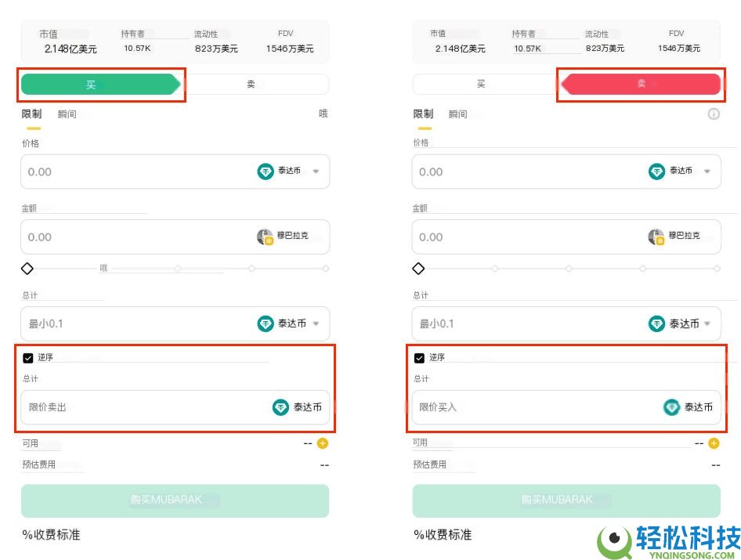Uncheck the 逆序 checkbox on the right panel
This screenshot has width=741, height=560.
(419, 357)
